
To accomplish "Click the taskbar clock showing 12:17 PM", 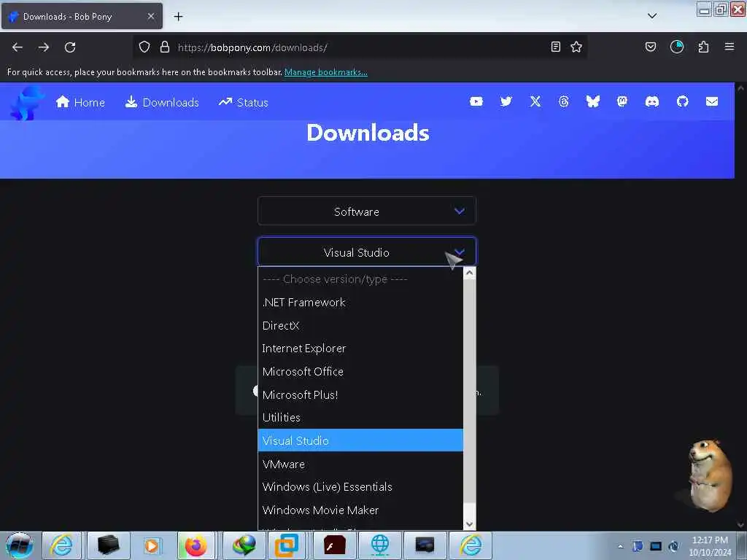I will (710, 546).
